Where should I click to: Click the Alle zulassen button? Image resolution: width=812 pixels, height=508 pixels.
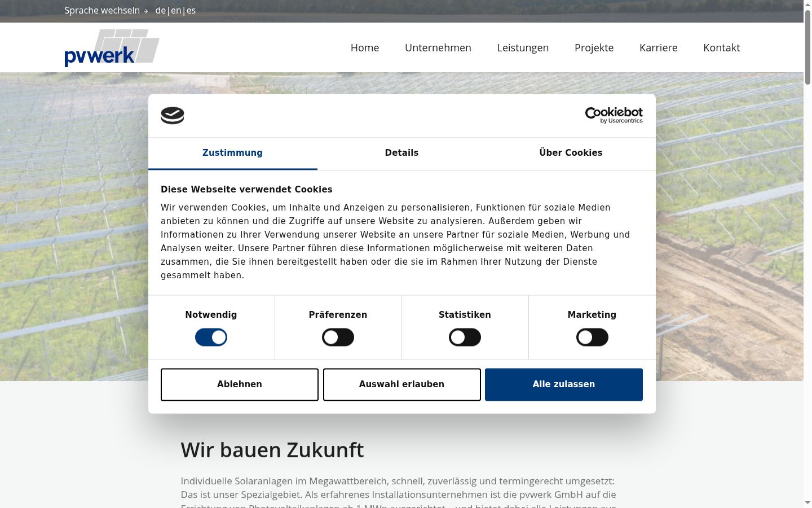pyautogui.click(x=564, y=384)
